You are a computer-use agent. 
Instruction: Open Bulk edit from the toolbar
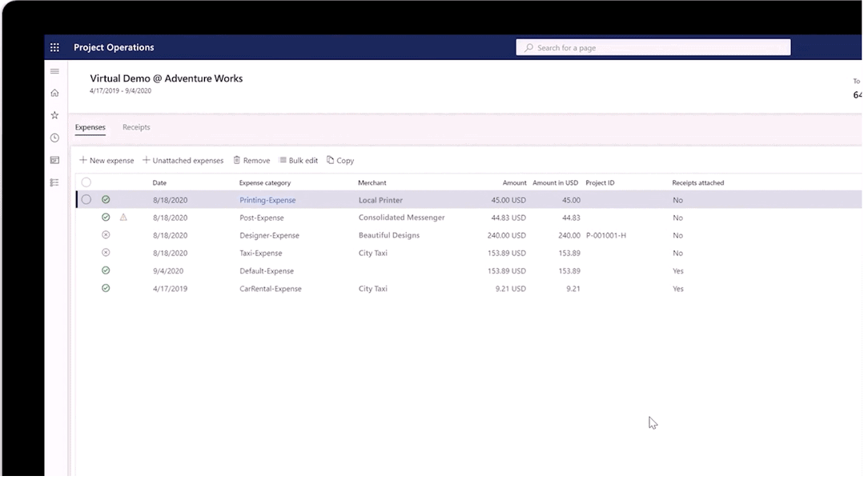click(298, 161)
